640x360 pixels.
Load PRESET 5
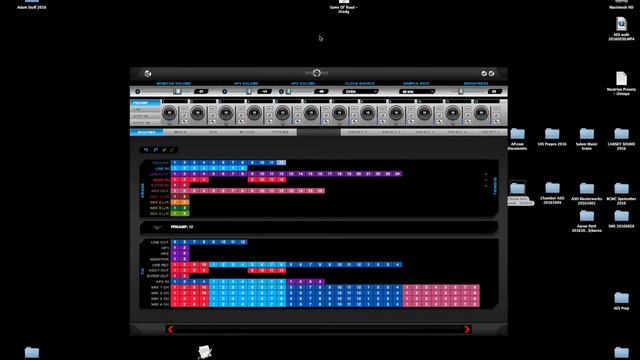coord(490,132)
